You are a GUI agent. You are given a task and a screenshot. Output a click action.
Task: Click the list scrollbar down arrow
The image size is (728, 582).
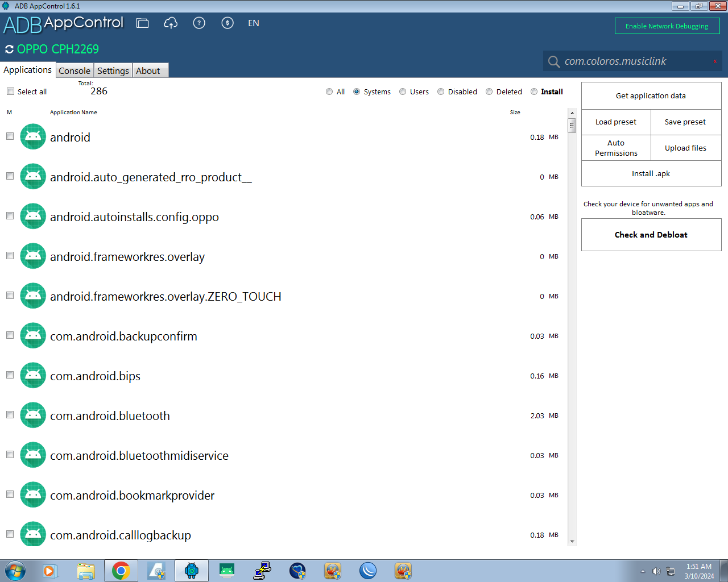coord(572,542)
